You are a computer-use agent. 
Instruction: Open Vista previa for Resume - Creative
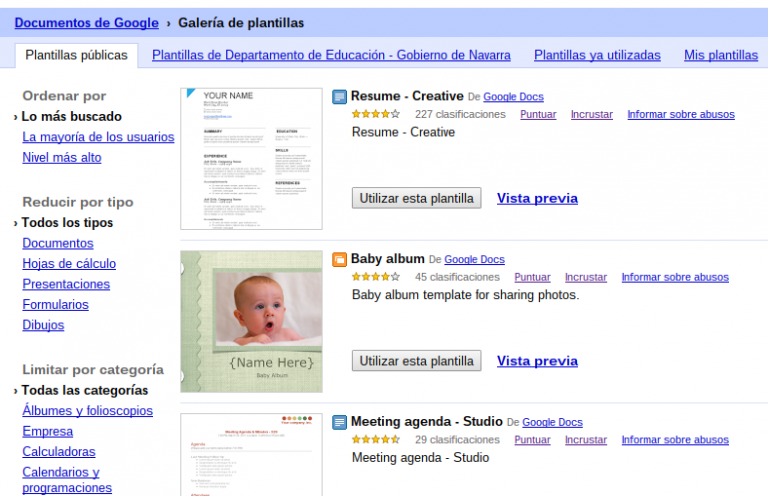pos(537,198)
